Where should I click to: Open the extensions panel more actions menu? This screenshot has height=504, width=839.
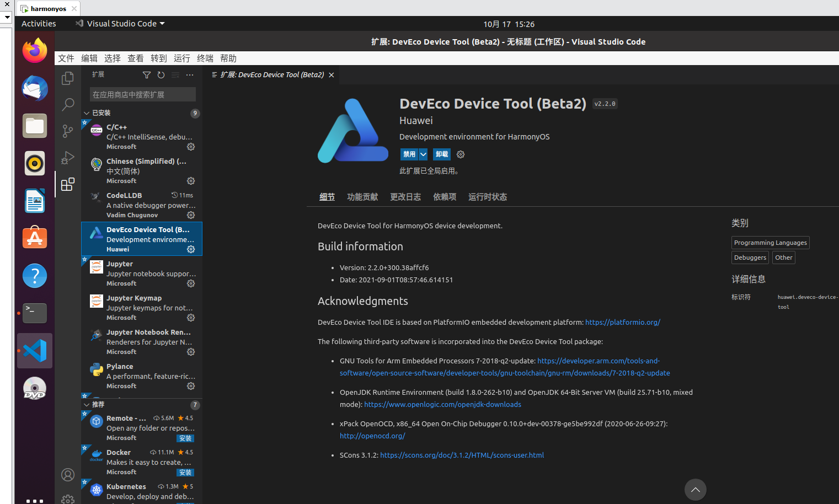point(190,75)
